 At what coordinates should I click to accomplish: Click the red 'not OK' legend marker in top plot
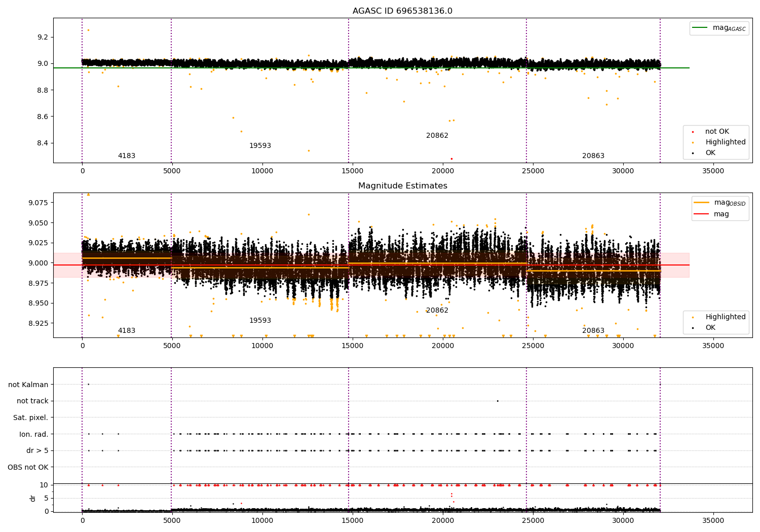click(693, 132)
